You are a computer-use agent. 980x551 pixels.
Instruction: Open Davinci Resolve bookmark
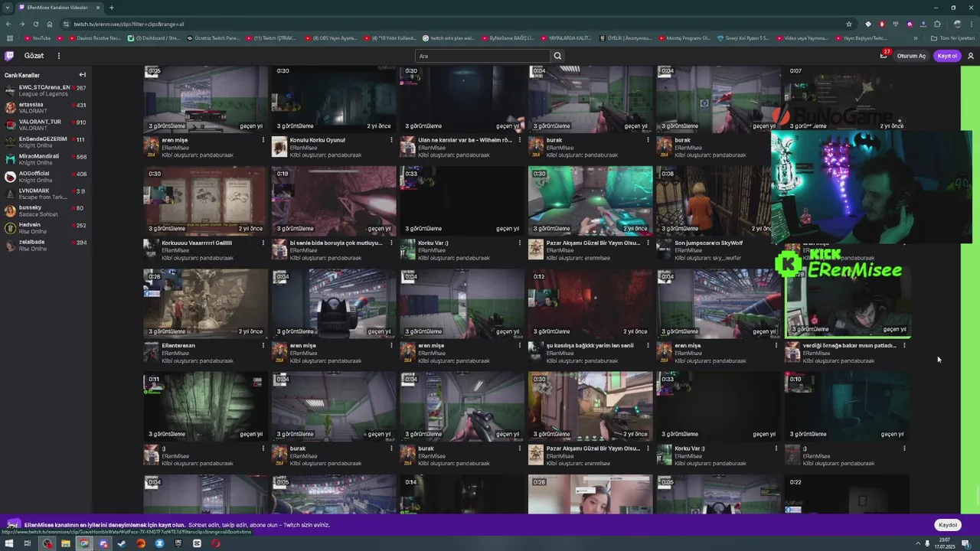pos(95,37)
